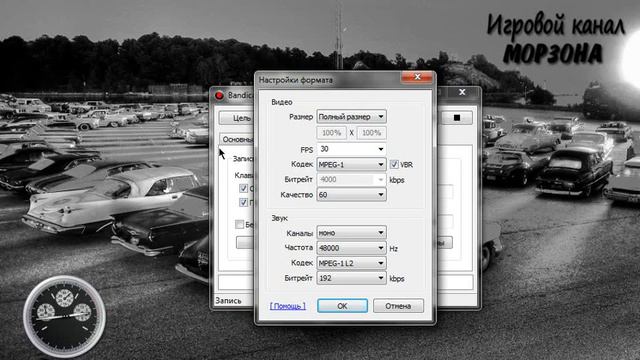
Task: Open the Частота dropdown set to 48000
Action: (x=351, y=248)
